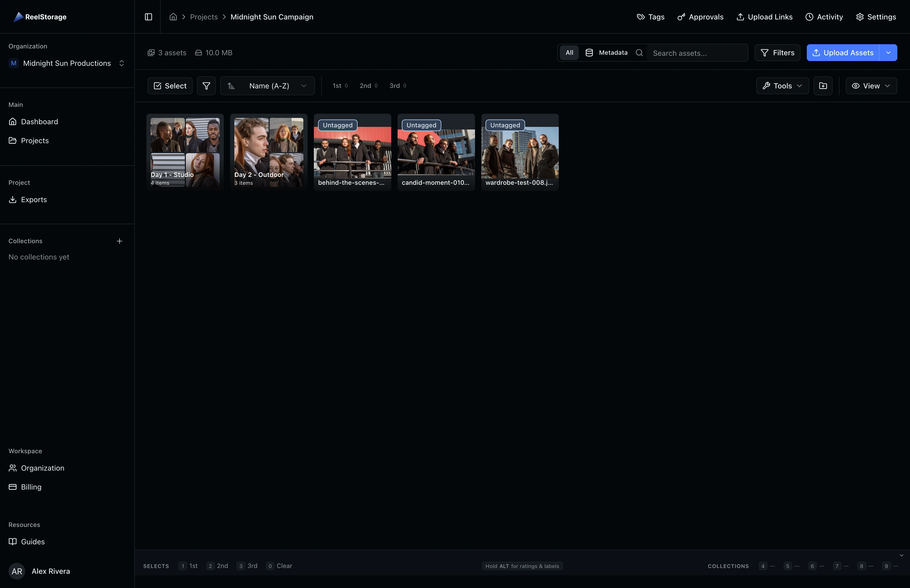
Task: Open project Tags from the top bar
Action: coord(650,17)
